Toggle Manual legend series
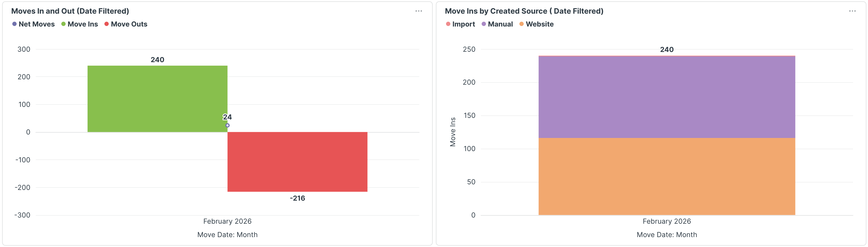The height and width of the screenshot is (247, 868). coord(500,24)
